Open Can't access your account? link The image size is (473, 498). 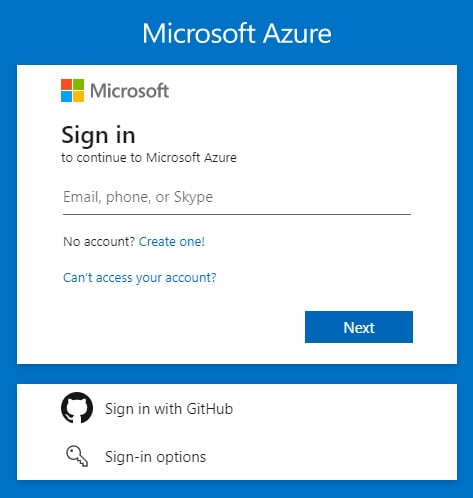click(140, 277)
